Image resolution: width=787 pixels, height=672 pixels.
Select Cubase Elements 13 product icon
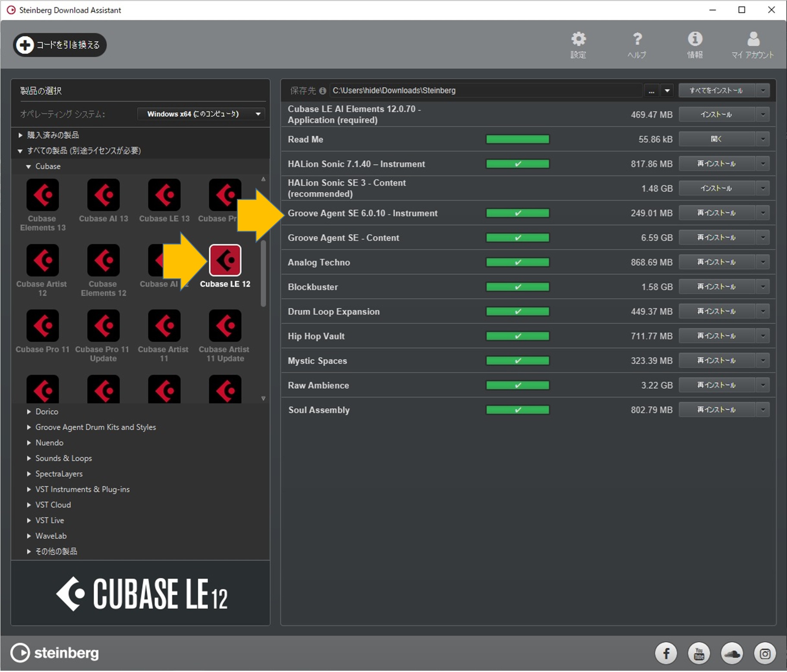point(43,196)
